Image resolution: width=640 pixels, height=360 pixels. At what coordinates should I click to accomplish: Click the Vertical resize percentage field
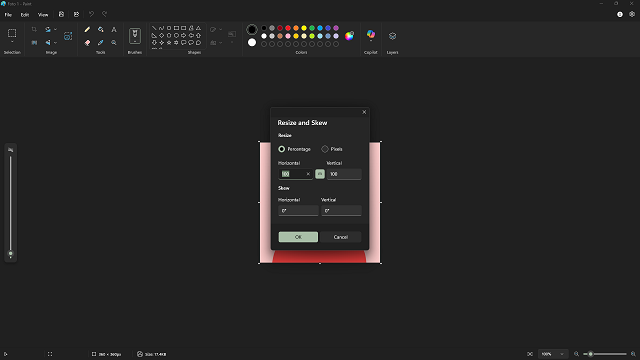344,174
